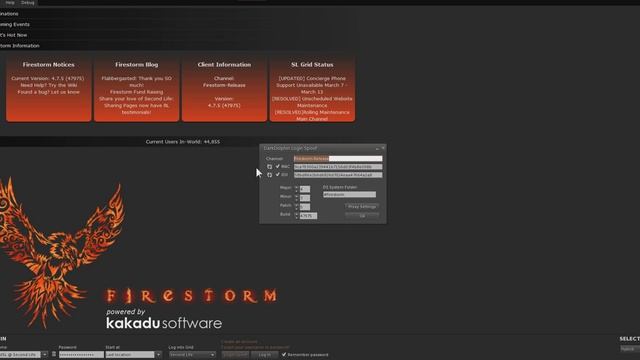Open the username dropdown arrow
Viewport: 640px width, 360px height.
coord(44,355)
